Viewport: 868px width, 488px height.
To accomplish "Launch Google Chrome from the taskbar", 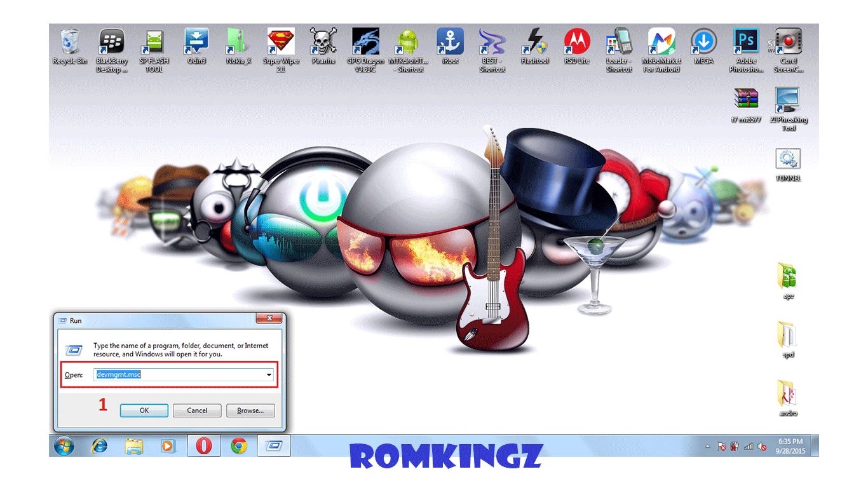I will pos(239,446).
